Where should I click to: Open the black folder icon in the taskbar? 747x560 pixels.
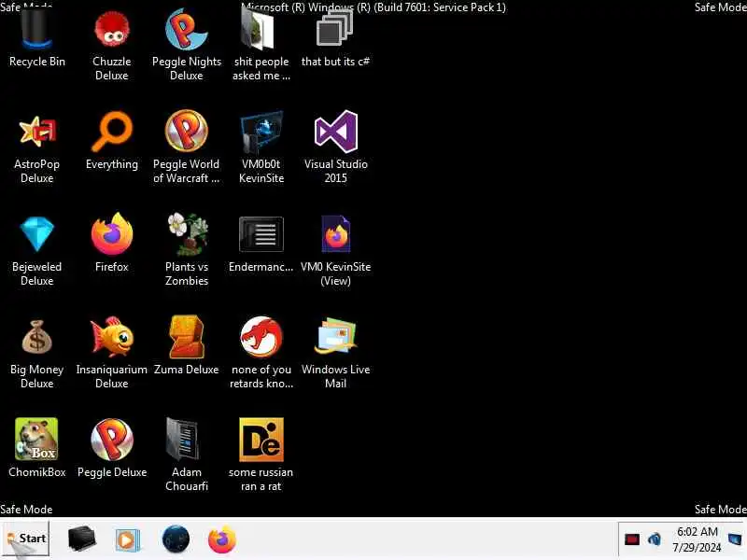(x=81, y=539)
